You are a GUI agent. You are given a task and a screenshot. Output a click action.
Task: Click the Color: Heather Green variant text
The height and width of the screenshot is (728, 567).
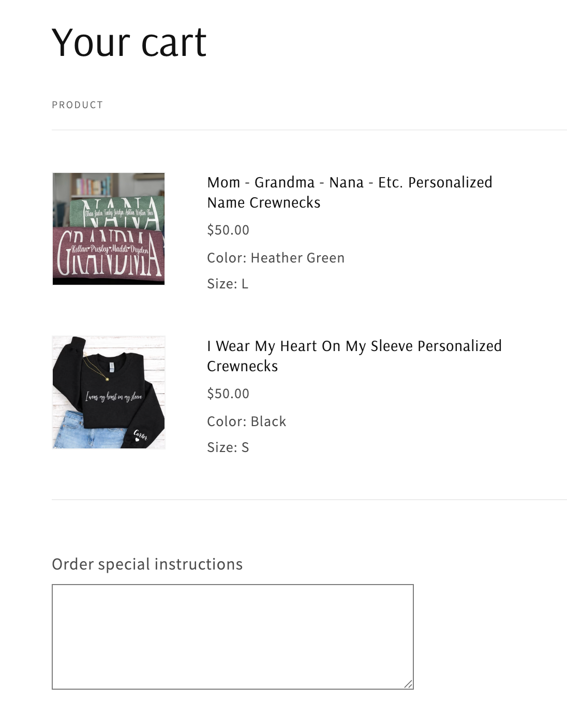point(275,257)
